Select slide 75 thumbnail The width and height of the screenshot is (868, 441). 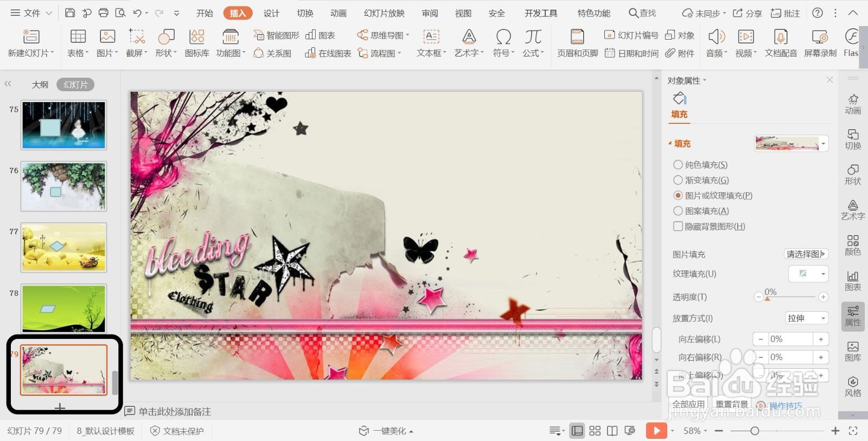[x=64, y=125]
